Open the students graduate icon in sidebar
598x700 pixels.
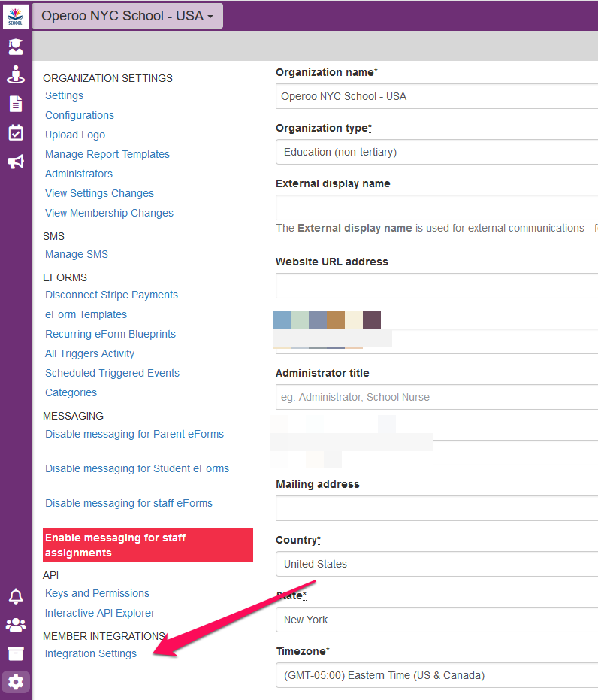(x=16, y=47)
